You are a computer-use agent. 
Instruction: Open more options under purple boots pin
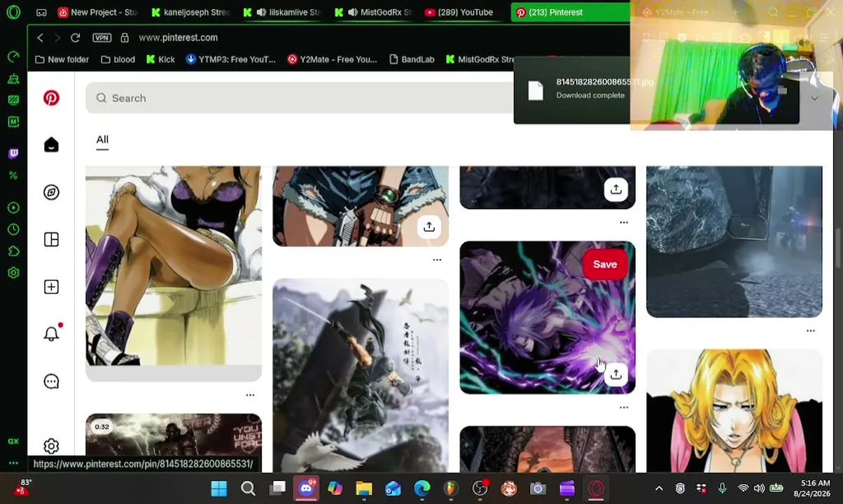pos(250,395)
